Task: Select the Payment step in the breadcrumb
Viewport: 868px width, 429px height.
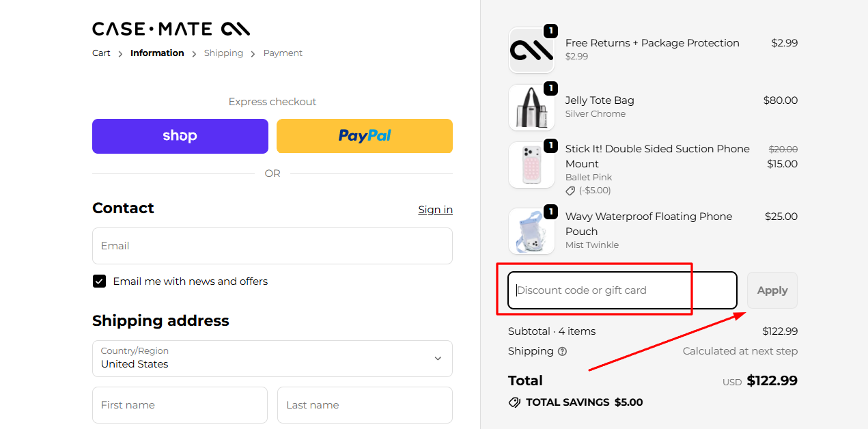Action: coord(283,53)
